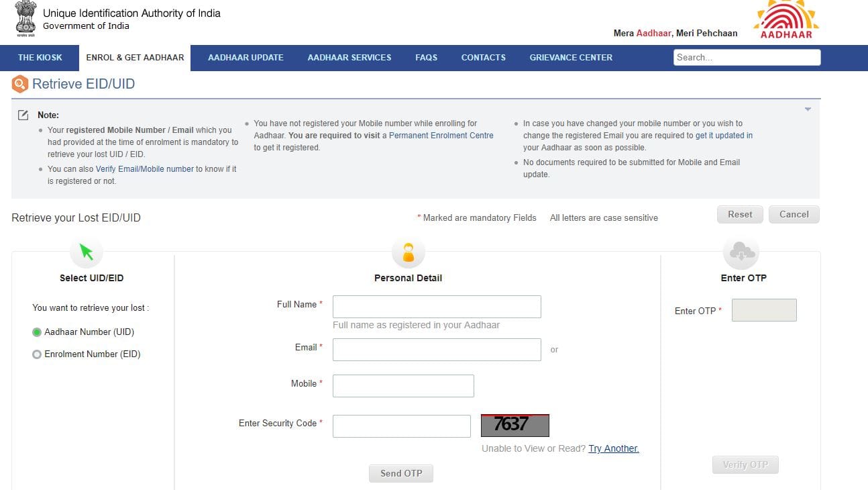The width and height of the screenshot is (868, 490).
Task: Click the Government of India emblem logo
Action: tap(25, 19)
